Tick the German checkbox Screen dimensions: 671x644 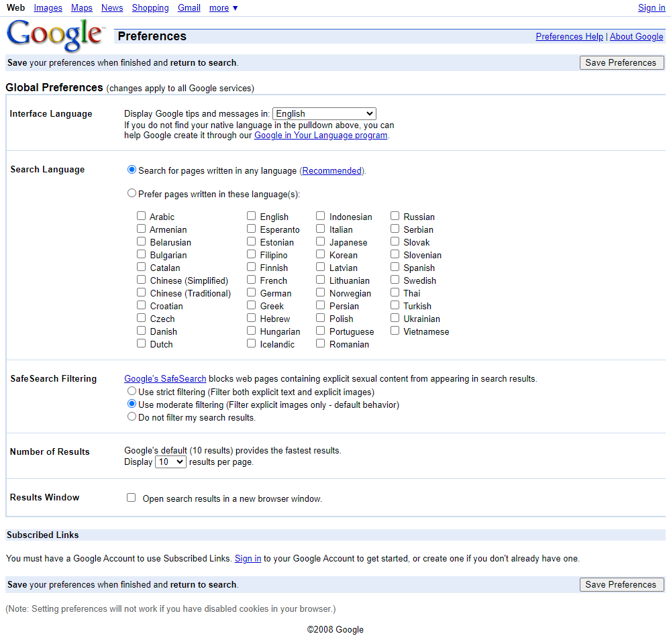(251, 292)
